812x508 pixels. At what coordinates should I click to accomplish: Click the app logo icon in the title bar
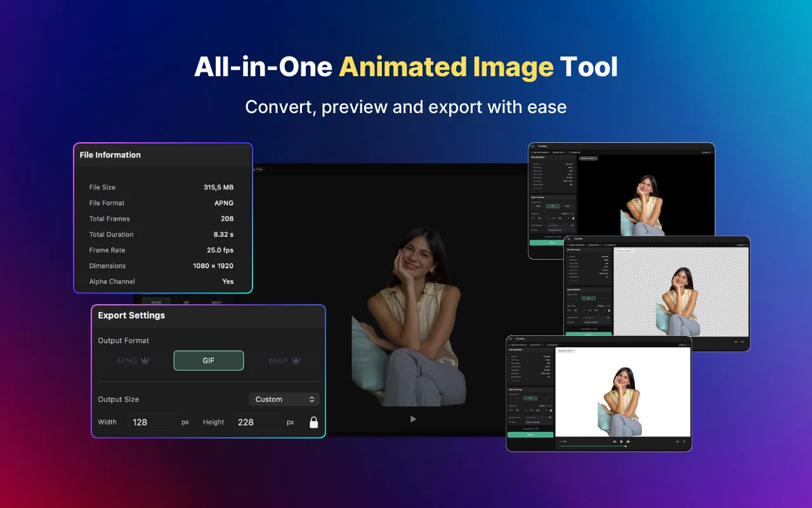pos(511,339)
